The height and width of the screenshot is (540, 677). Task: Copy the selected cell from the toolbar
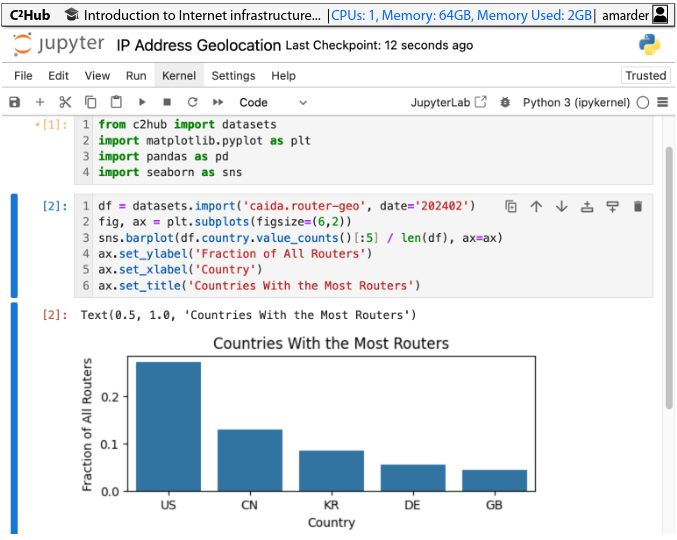[x=90, y=102]
